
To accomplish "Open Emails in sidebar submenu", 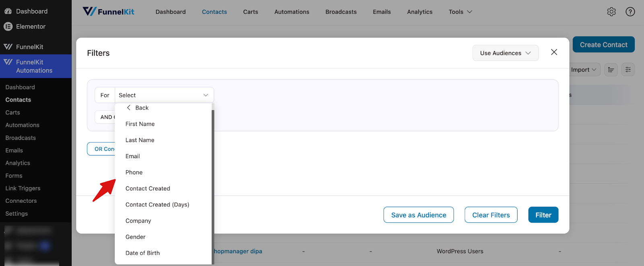I will (x=14, y=151).
